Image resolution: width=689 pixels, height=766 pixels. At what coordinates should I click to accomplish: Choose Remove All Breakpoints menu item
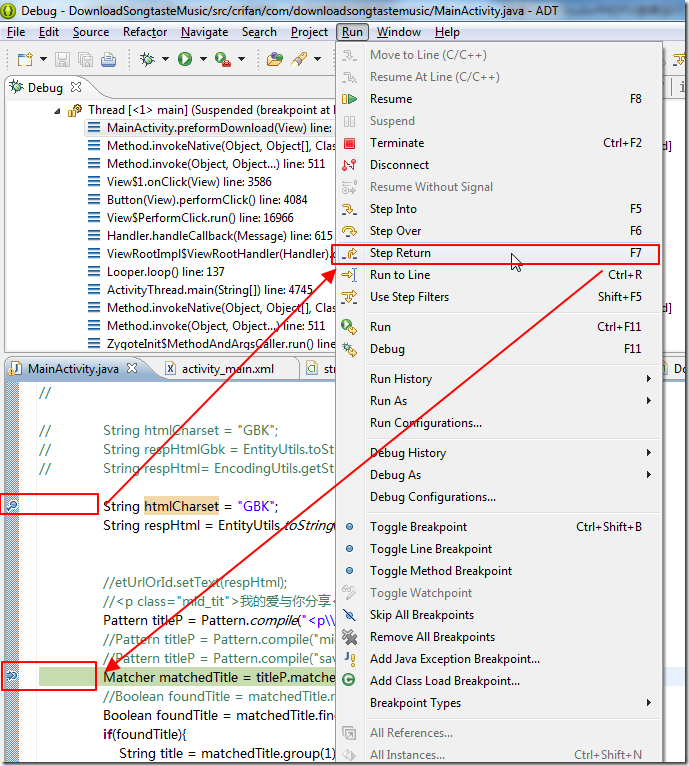point(498,637)
